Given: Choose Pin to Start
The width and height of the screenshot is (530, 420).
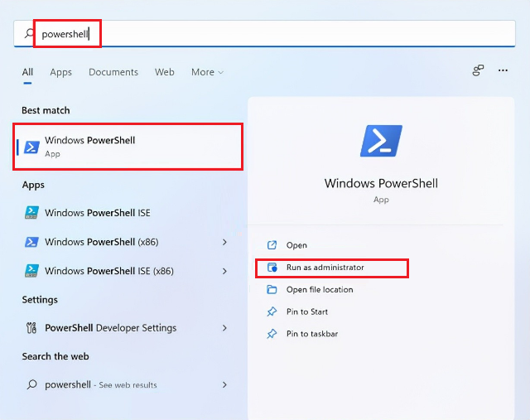Looking at the screenshot, I should (307, 311).
